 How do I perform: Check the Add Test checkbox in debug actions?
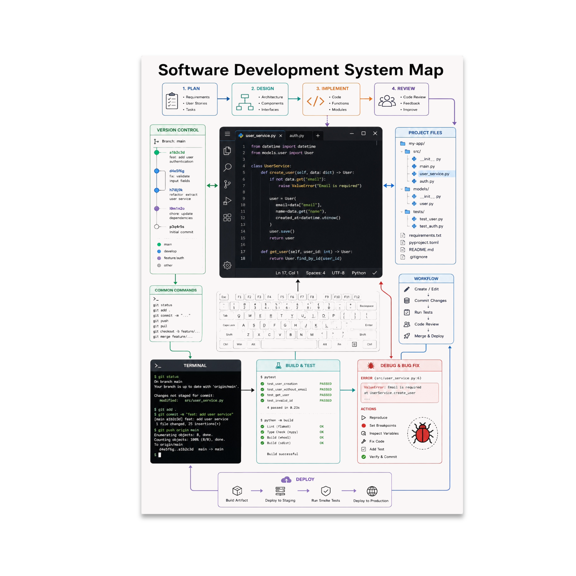tap(363, 449)
